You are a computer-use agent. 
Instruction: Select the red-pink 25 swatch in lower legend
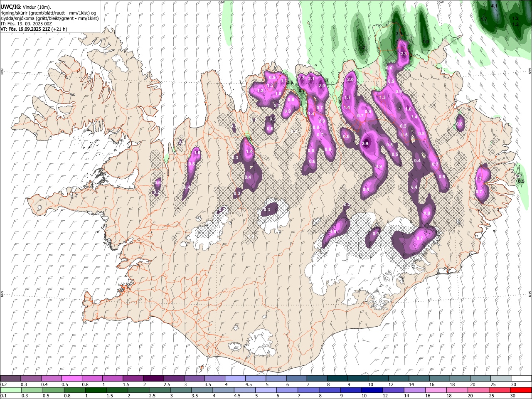[500, 390]
